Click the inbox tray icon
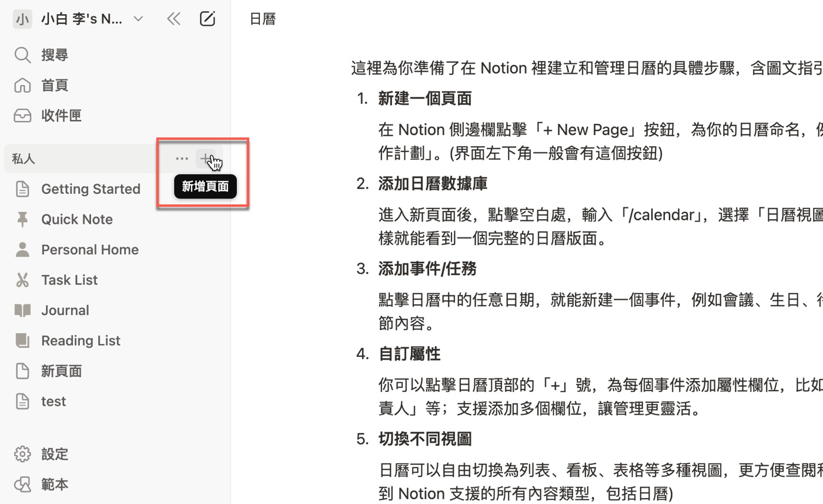Screen dimensions: 823x504 (x=22, y=116)
